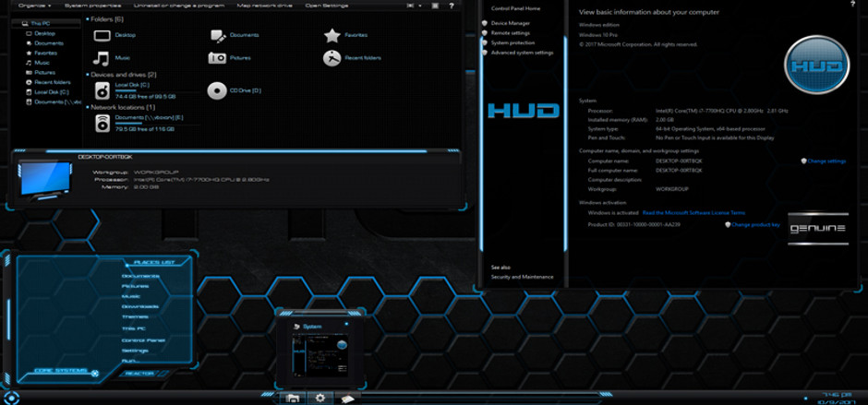Select Pictures in the navigation tree

click(44, 73)
